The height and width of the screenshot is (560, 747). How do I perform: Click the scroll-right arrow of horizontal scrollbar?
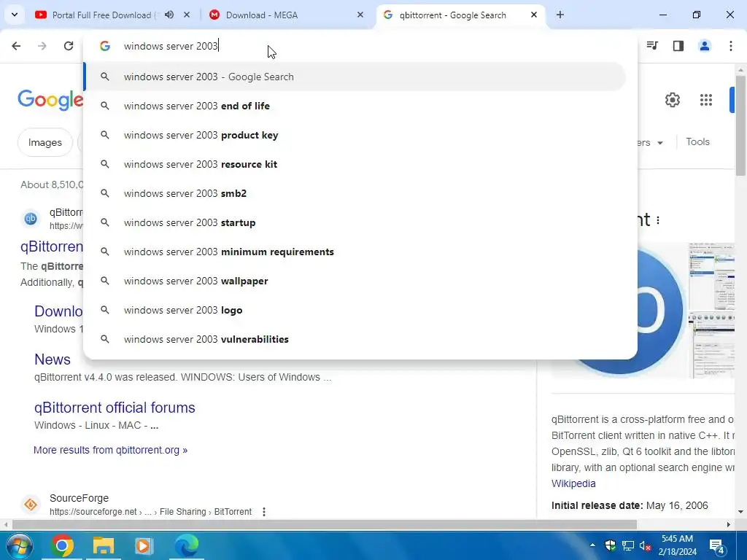click(x=729, y=524)
